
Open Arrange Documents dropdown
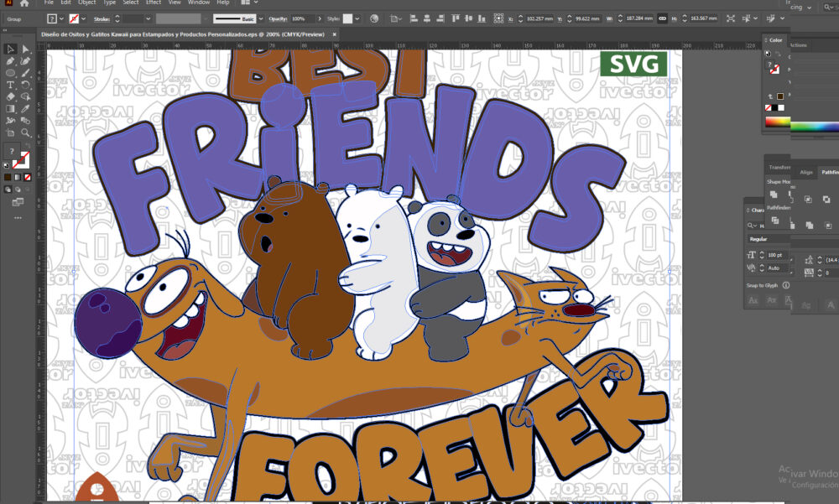click(249, 3)
